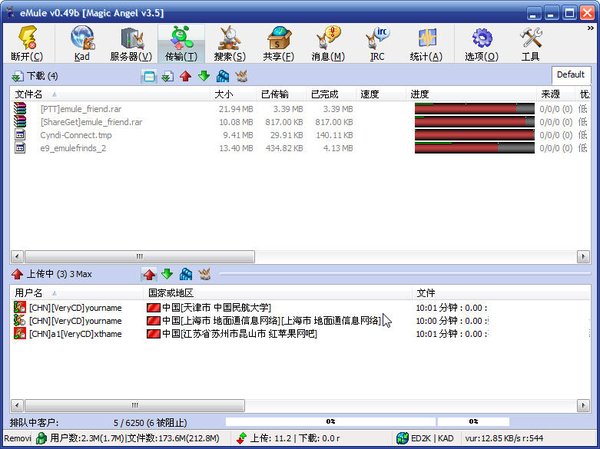Switch to Transfers (传输) page
The height and width of the screenshot is (449, 600).
[181, 43]
